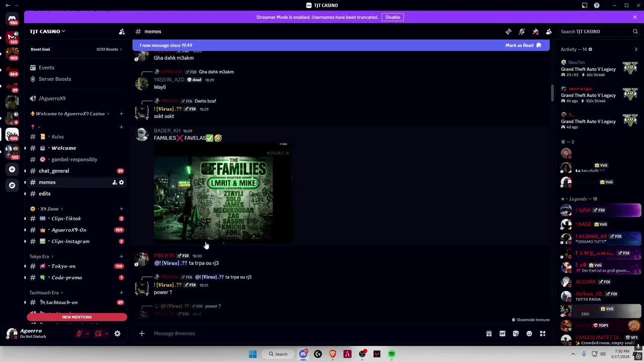Open Spotify from the Windows taskbar
Viewport: 644px width, 362px height.
[x=392, y=354]
